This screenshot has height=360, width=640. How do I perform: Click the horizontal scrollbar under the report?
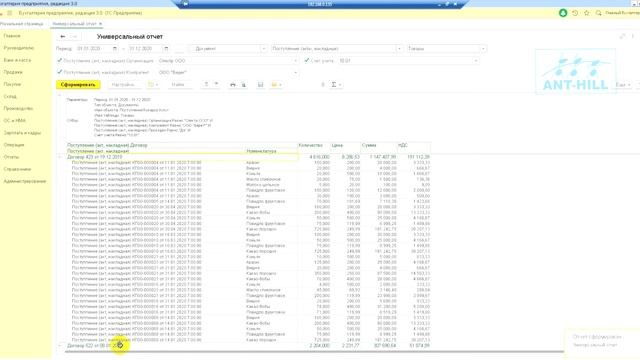click(314, 351)
